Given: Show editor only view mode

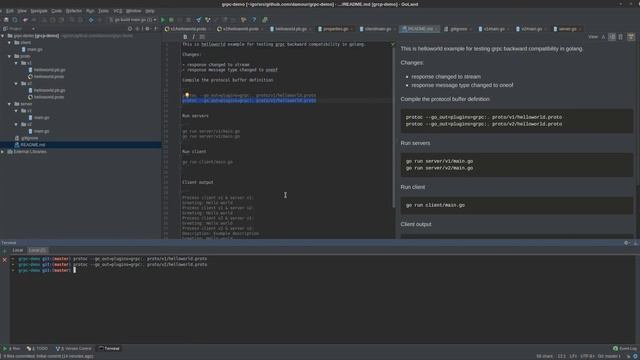Looking at the screenshot, I should pos(603,37).
